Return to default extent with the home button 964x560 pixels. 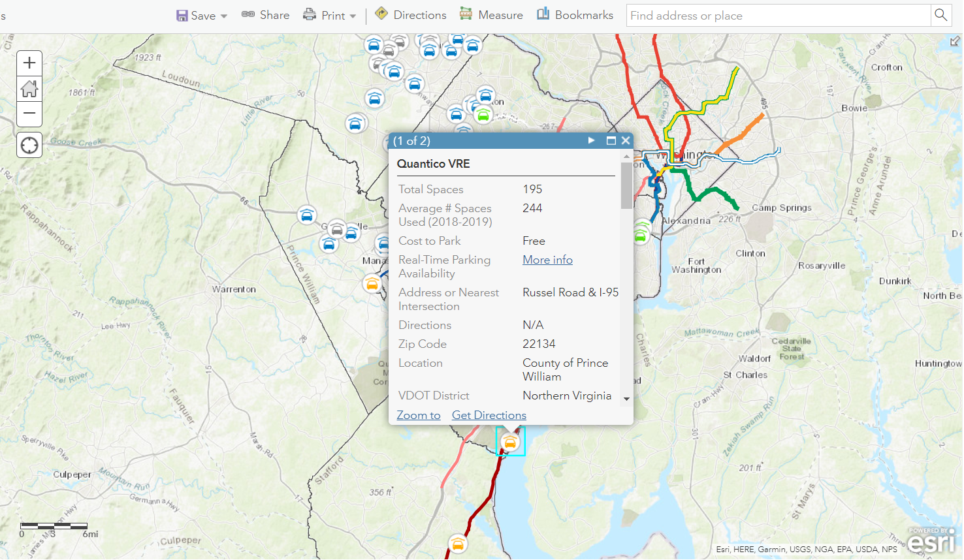coord(29,88)
